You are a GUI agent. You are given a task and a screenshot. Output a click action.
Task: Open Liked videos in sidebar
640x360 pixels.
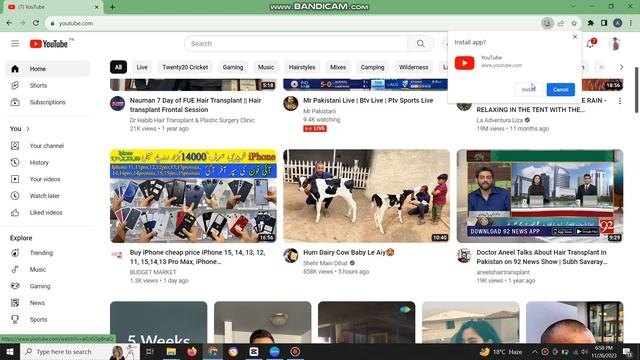point(47,213)
